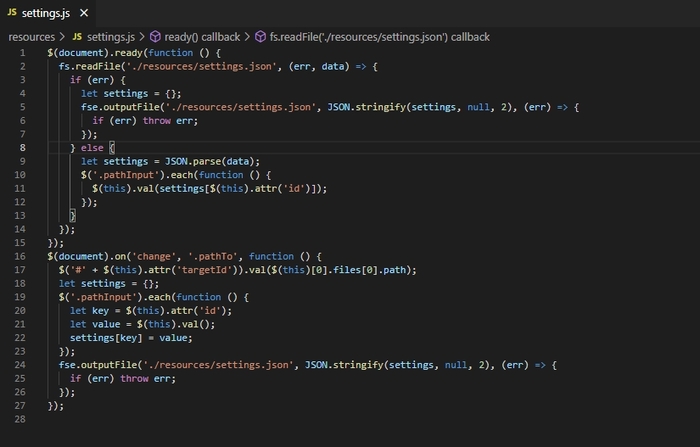Click the JS icon in the breadcrumb
Viewport: 700px width, 447px height.
77,37
